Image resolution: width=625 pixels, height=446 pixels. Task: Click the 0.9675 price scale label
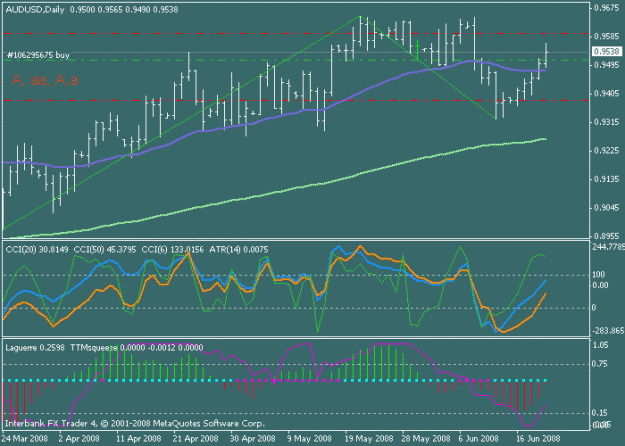click(607, 8)
